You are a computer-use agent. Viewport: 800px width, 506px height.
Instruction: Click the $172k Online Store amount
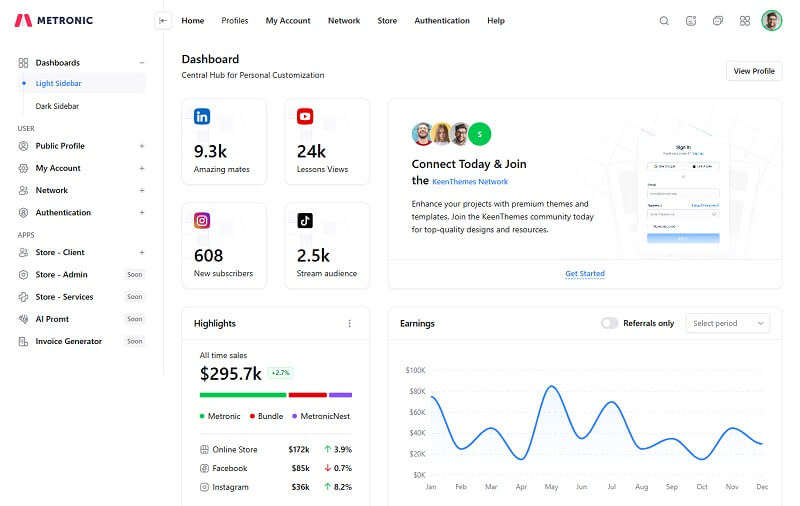298,449
